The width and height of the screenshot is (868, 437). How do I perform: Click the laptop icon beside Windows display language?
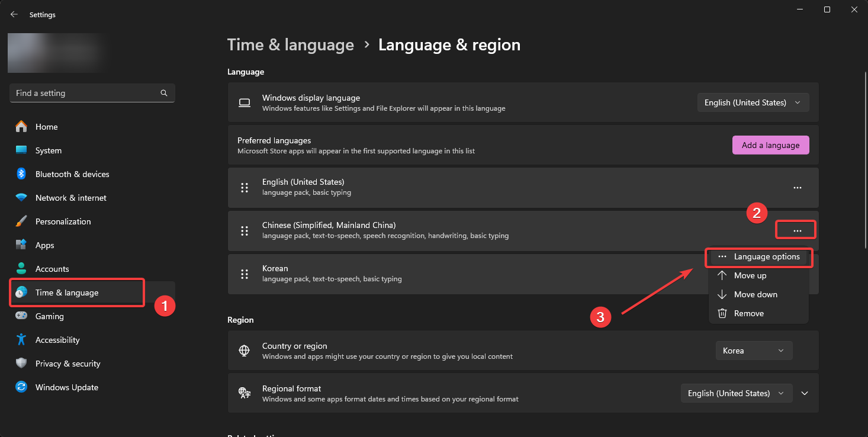click(245, 103)
